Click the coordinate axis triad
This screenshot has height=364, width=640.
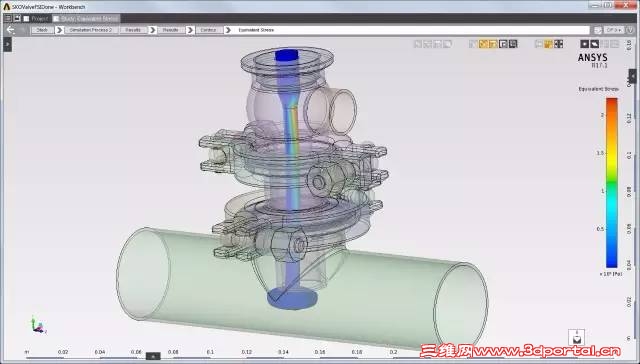[38, 325]
